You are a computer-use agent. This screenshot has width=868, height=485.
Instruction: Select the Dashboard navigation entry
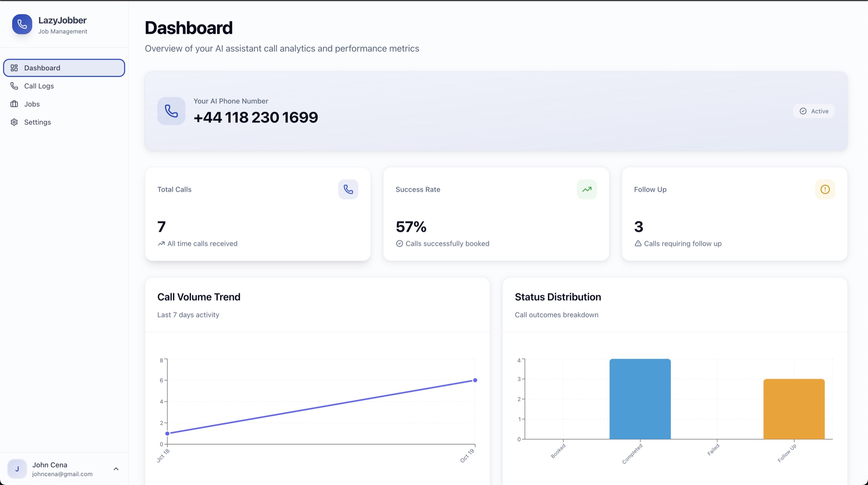click(x=42, y=68)
